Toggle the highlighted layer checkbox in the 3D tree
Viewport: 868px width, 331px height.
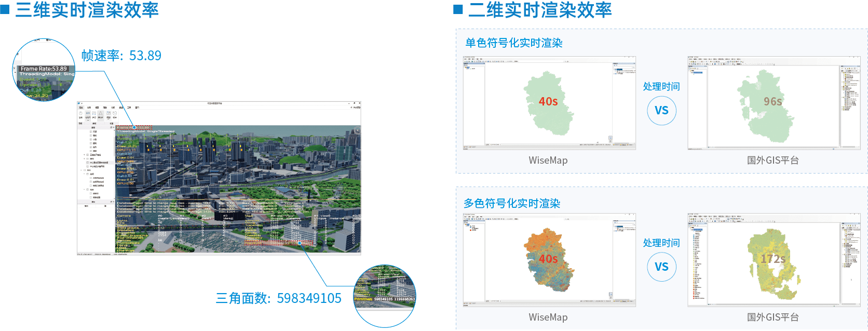(x=88, y=163)
